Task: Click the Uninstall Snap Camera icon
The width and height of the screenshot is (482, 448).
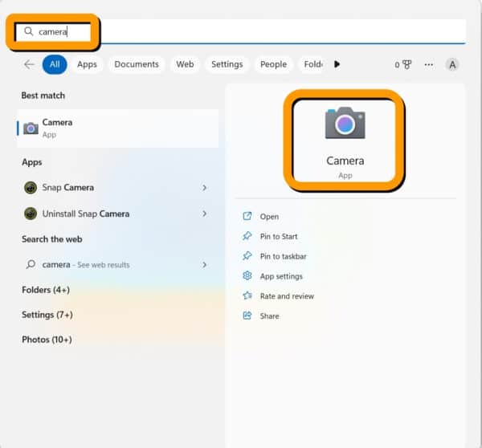Action: (x=31, y=214)
